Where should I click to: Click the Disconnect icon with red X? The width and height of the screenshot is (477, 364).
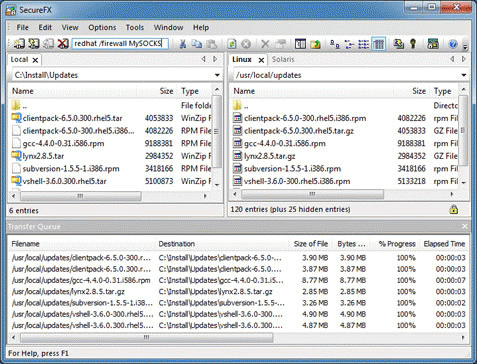click(63, 44)
